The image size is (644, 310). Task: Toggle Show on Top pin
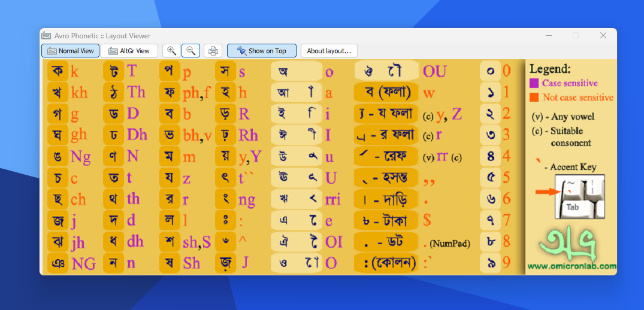(262, 51)
